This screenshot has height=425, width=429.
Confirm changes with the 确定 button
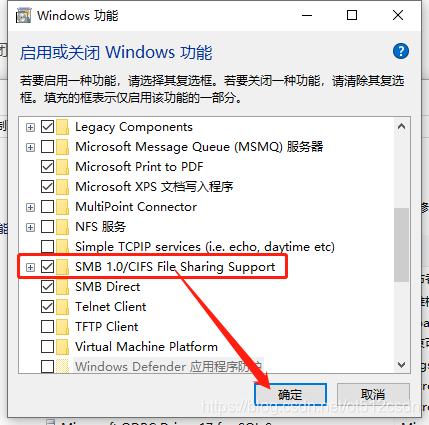coord(290,395)
